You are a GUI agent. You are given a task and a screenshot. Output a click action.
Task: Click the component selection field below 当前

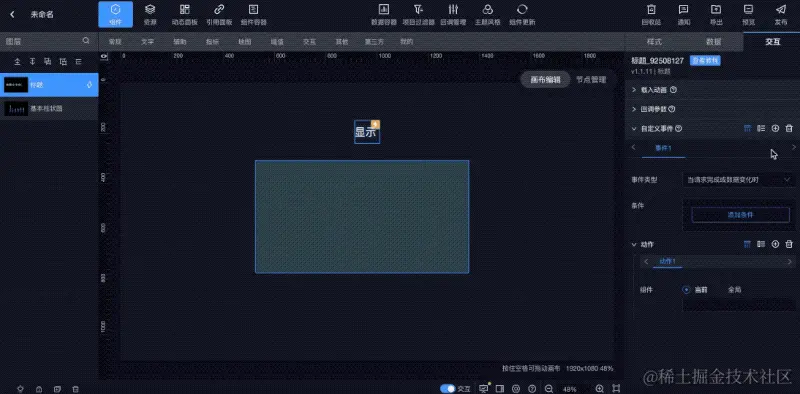[739, 305]
